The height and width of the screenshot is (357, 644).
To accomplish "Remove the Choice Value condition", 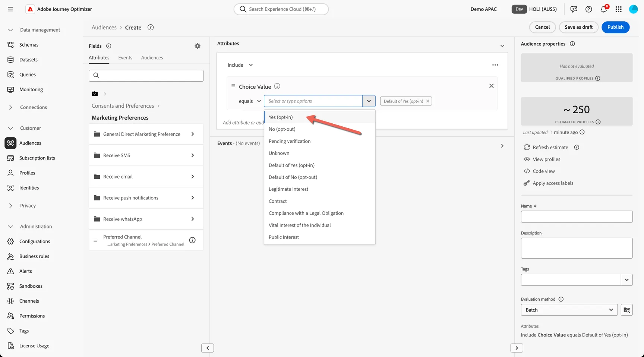I will [492, 86].
